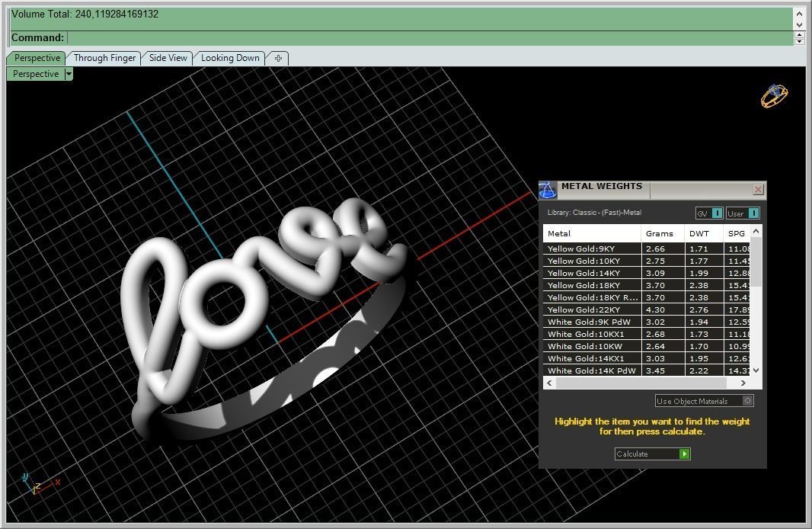Select the White Gold:10KW row
The height and width of the screenshot is (529, 812).
(x=646, y=346)
